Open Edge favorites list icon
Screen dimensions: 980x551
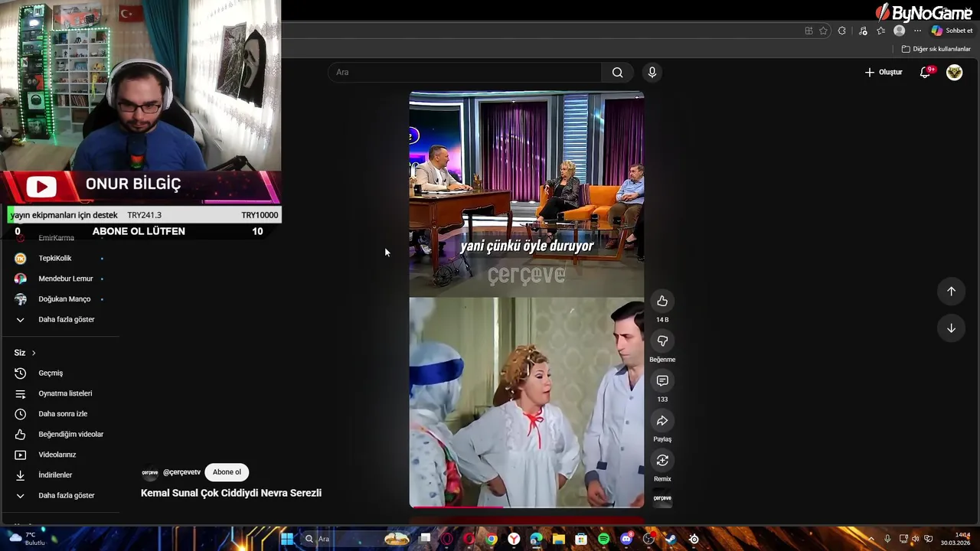coord(881,31)
